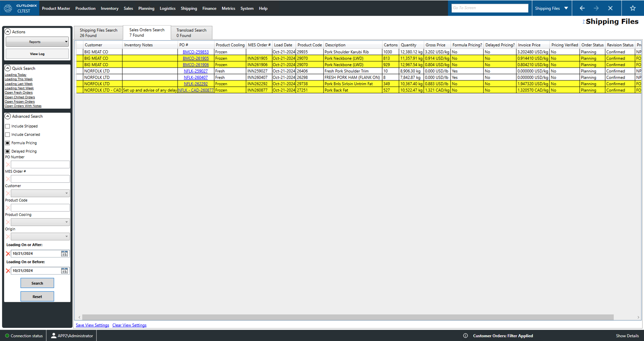Click inside the Go To Screen field

tap(489, 8)
